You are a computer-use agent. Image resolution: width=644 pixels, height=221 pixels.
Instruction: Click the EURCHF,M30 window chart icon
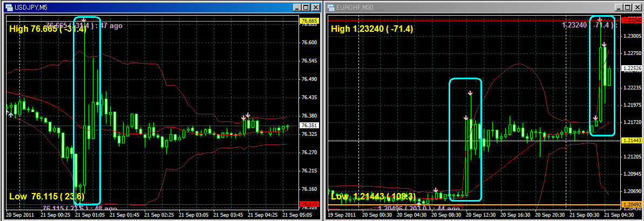[331, 8]
